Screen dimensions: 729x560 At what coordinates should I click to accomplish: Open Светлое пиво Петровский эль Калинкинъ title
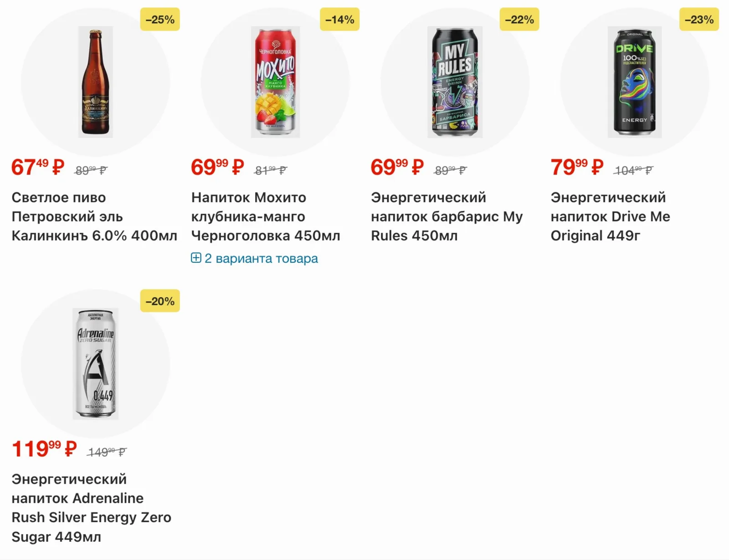point(94,217)
